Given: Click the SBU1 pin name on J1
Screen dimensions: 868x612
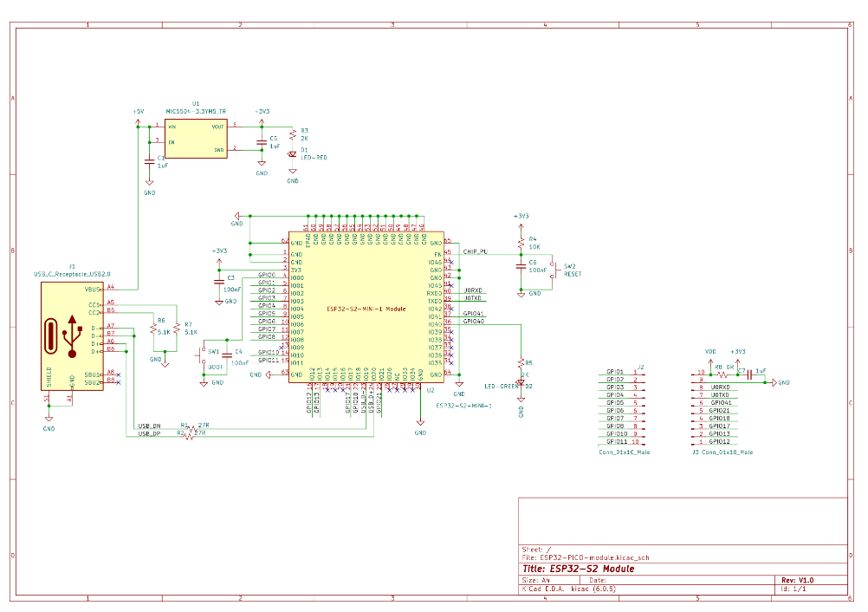Looking at the screenshot, I should pyautogui.click(x=92, y=375).
